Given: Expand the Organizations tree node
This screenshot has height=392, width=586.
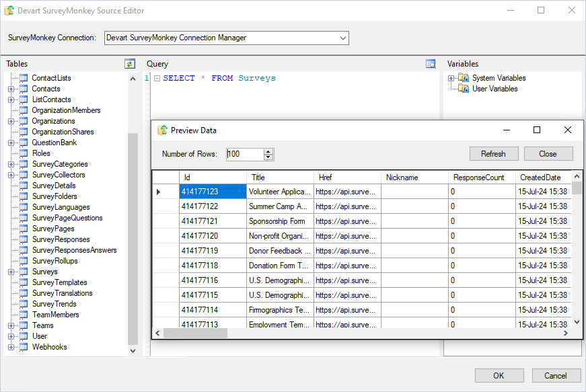Looking at the screenshot, I should coord(9,120).
